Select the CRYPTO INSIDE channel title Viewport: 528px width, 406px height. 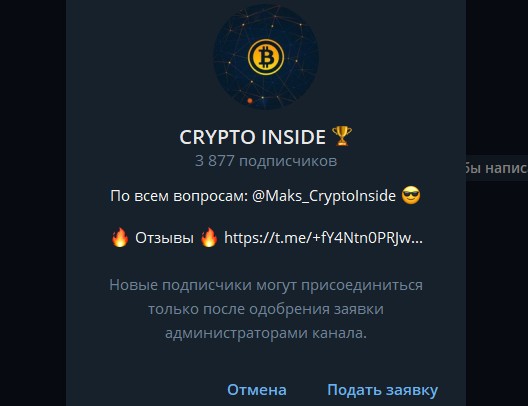tap(252, 137)
